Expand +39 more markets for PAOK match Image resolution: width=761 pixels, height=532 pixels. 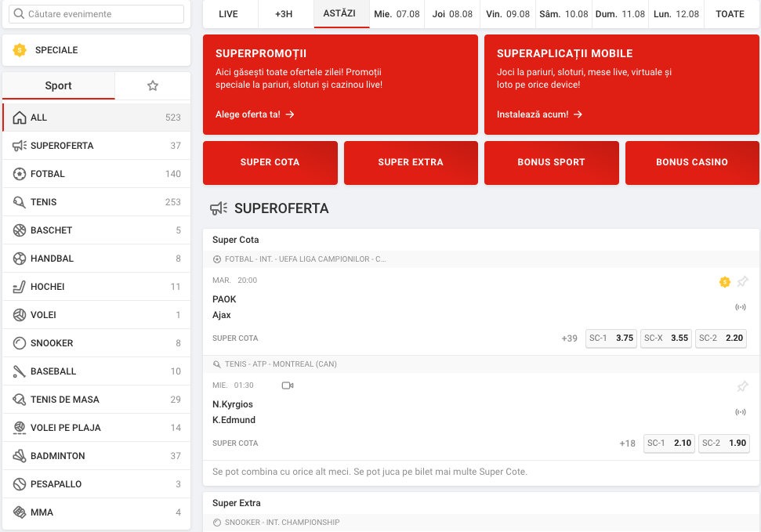pos(569,338)
